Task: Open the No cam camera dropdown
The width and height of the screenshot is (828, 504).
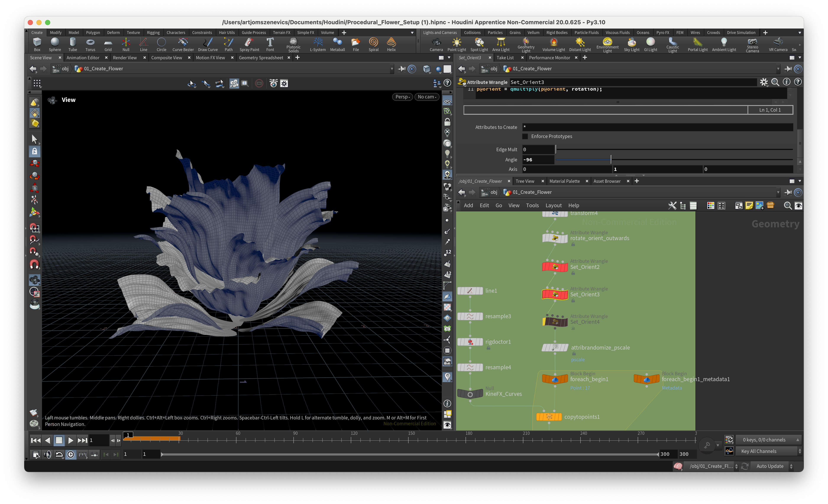Action: [427, 97]
